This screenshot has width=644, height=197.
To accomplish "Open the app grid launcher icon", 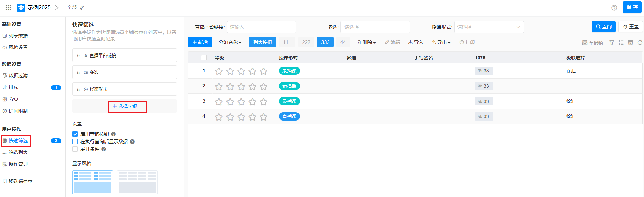I will tap(8, 7).
